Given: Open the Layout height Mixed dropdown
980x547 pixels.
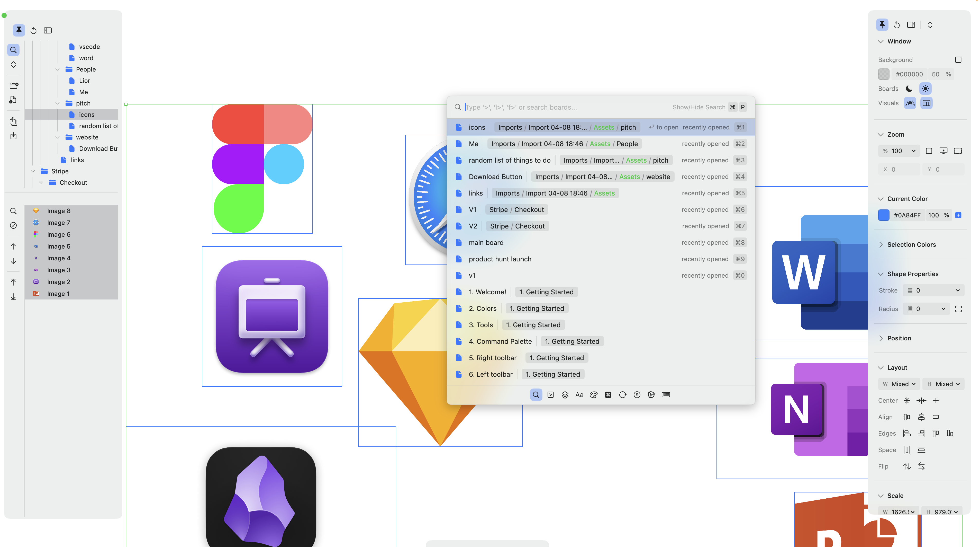Looking at the screenshot, I should coord(943,384).
